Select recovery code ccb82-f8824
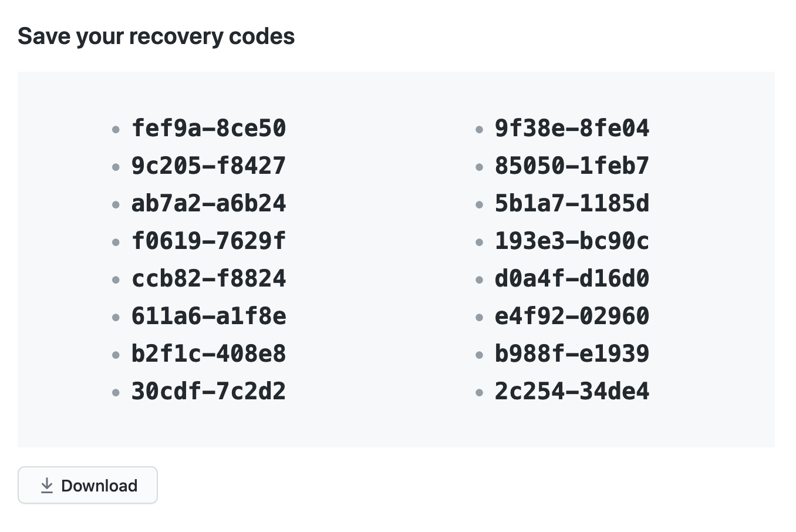The image size is (796, 532). click(x=209, y=278)
